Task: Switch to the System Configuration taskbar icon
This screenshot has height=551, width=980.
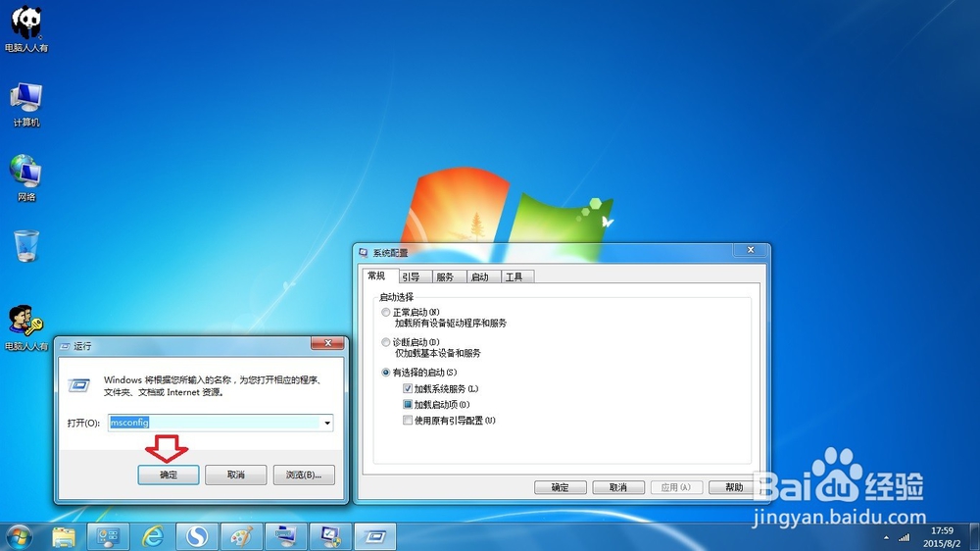Action: (330, 536)
